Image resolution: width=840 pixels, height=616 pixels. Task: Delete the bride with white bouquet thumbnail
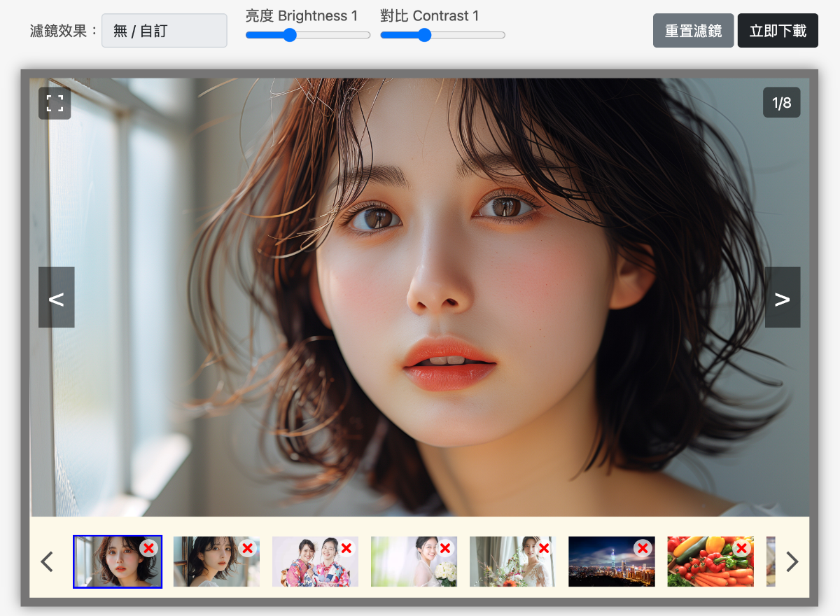pyautogui.click(x=444, y=548)
